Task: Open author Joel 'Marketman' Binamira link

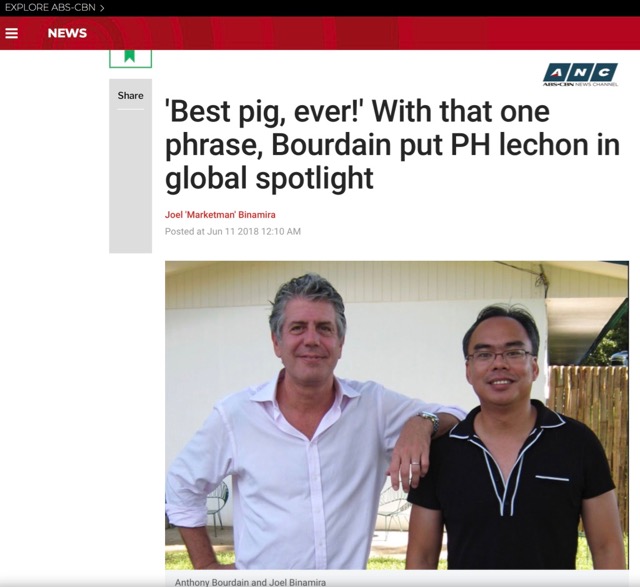Action: coord(220,215)
